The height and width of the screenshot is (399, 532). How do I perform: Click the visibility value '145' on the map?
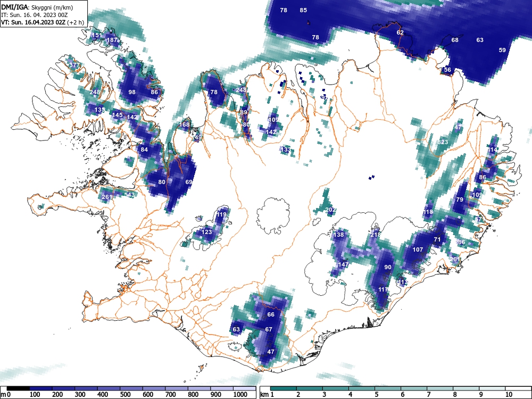[117, 115]
